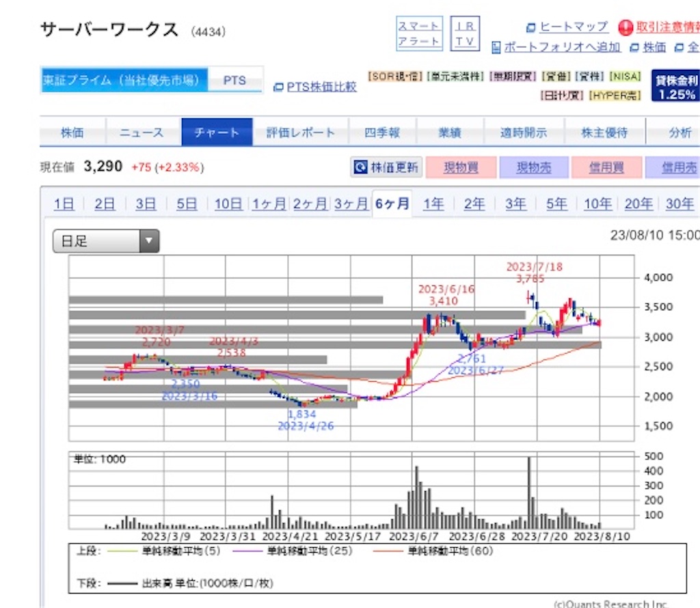Image resolution: width=700 pixels, height=608 pixels.
Task: Open the ニュース tab
Action: point(142,133)
